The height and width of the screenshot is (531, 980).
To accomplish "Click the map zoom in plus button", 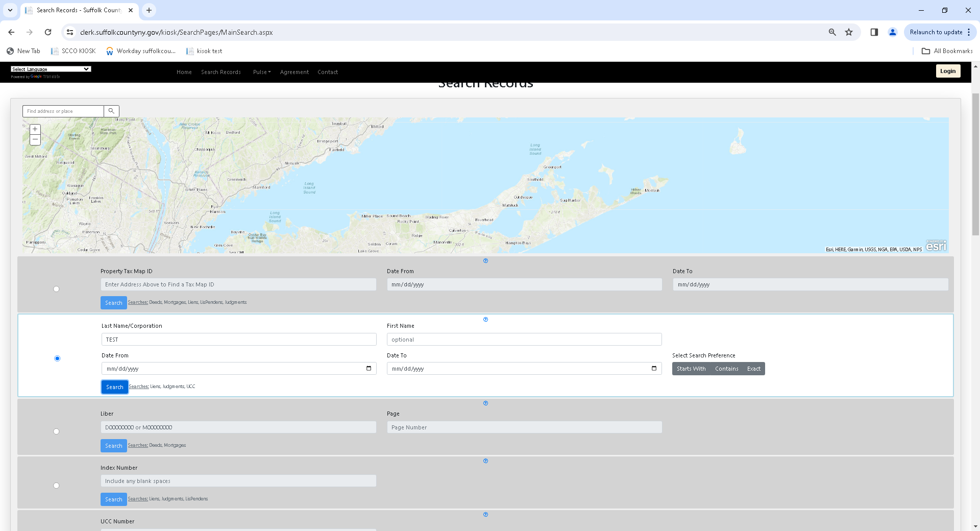I will coord(35,130).
